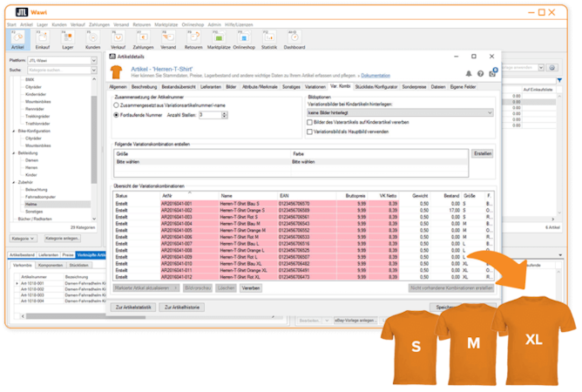Open the Artikel menu
The image size is (582, 392).
[26, 24]
